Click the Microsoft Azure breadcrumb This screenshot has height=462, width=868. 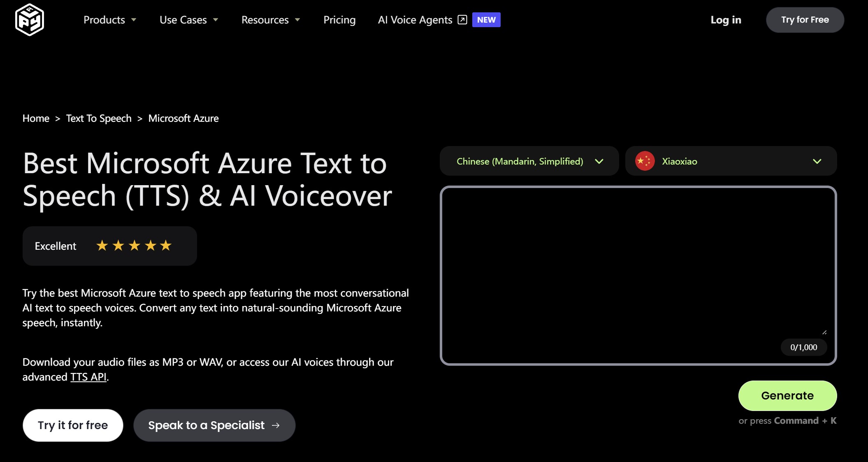183,118
